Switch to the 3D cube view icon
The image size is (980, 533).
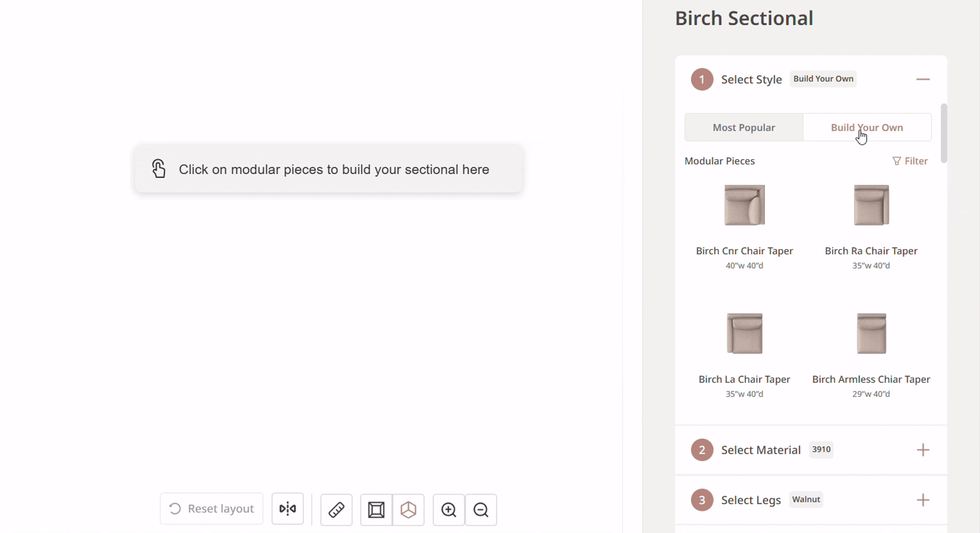(x=408, y=510)
